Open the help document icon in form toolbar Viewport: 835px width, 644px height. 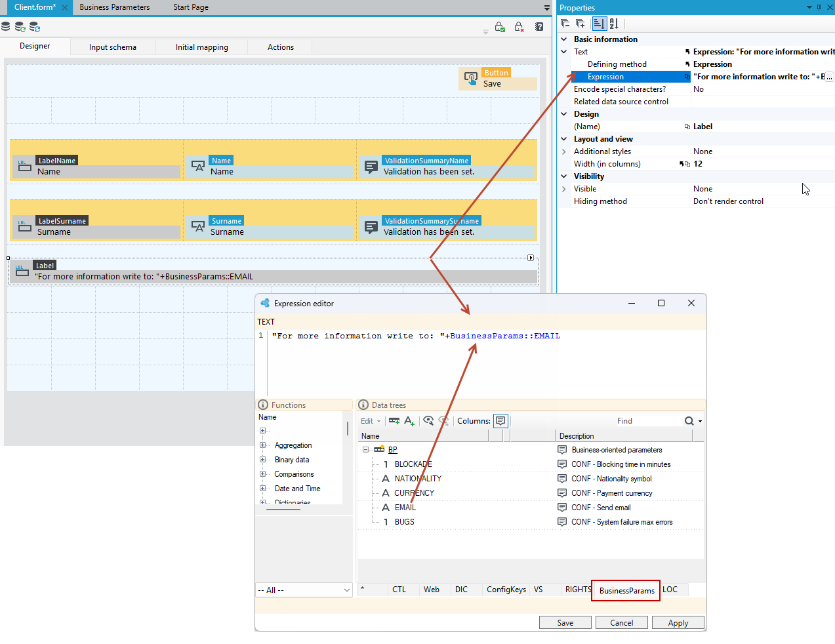click(539, 27)
